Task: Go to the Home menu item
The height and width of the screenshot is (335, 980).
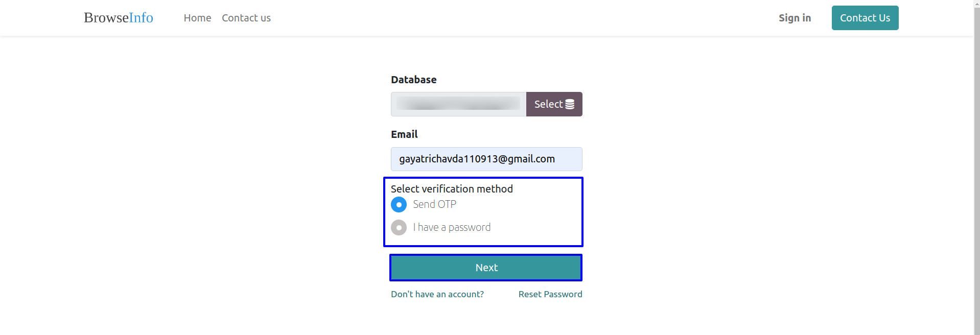Action: 197,18
